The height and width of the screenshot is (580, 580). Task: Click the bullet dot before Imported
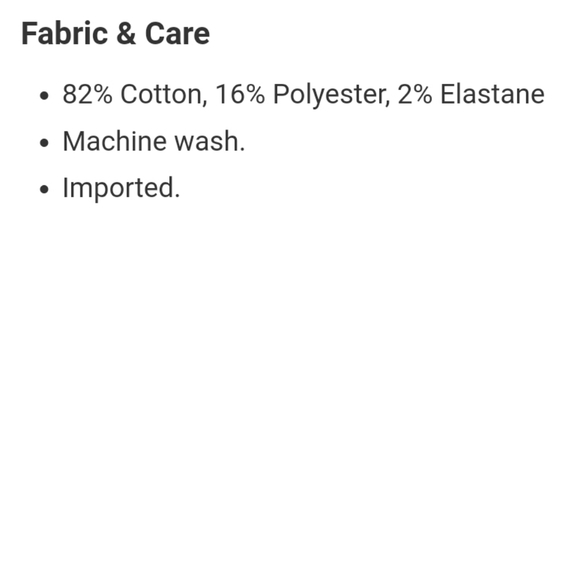(44, 190)
